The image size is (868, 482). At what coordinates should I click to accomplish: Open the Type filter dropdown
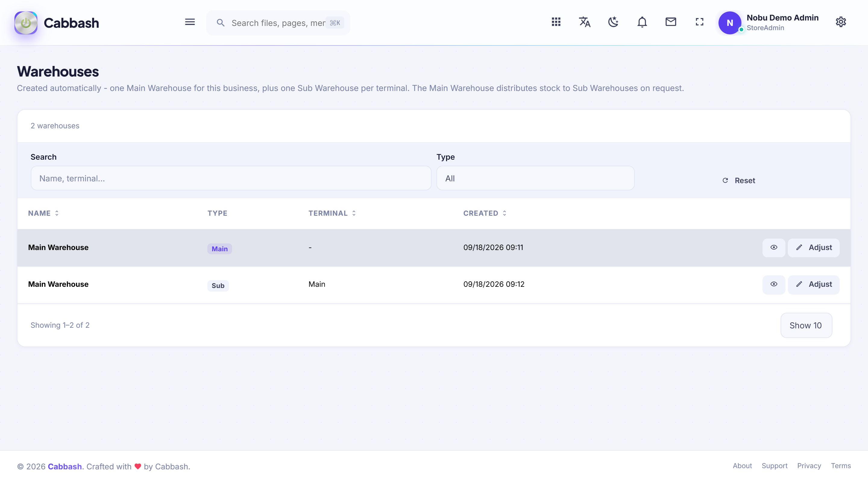pyautogui.click(x=536, y=178)
